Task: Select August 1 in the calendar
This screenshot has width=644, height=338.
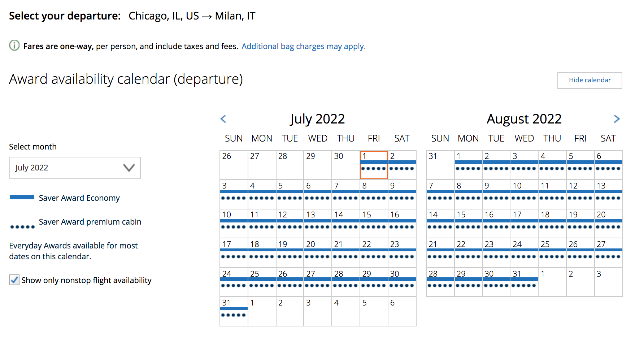Action: point(468,165)
